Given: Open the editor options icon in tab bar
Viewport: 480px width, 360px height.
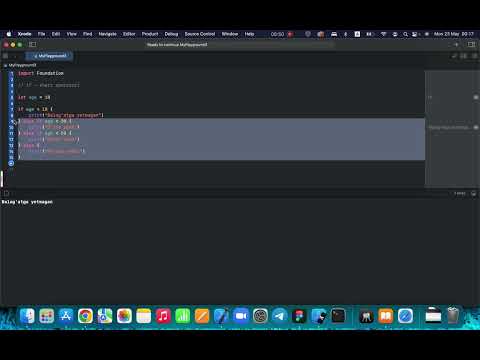Looking at the screenshot, I should 464,56.
